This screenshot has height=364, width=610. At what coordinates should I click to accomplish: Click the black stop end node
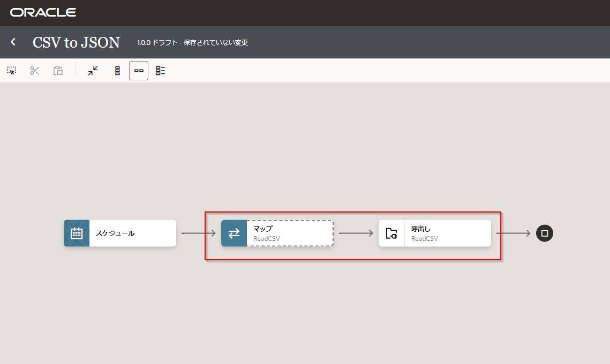pyautogui.click(x=545, y=233)
